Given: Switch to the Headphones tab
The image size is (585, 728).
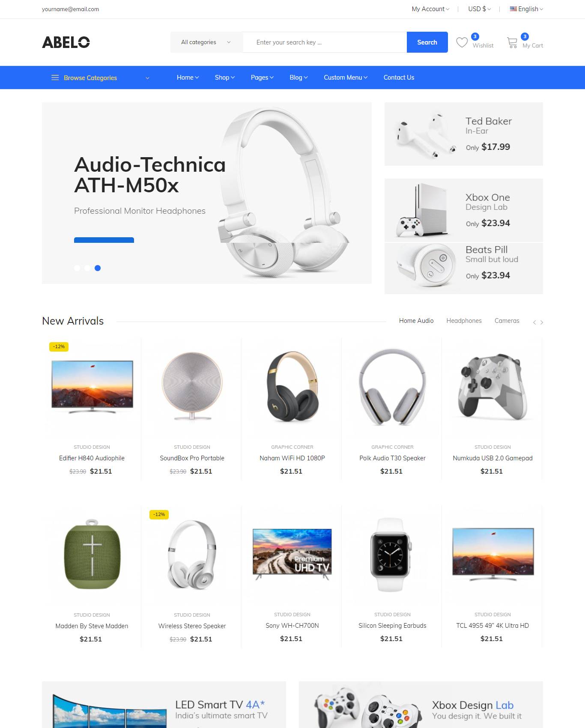Looking at the screenshot, I should (x=464, y=321).
